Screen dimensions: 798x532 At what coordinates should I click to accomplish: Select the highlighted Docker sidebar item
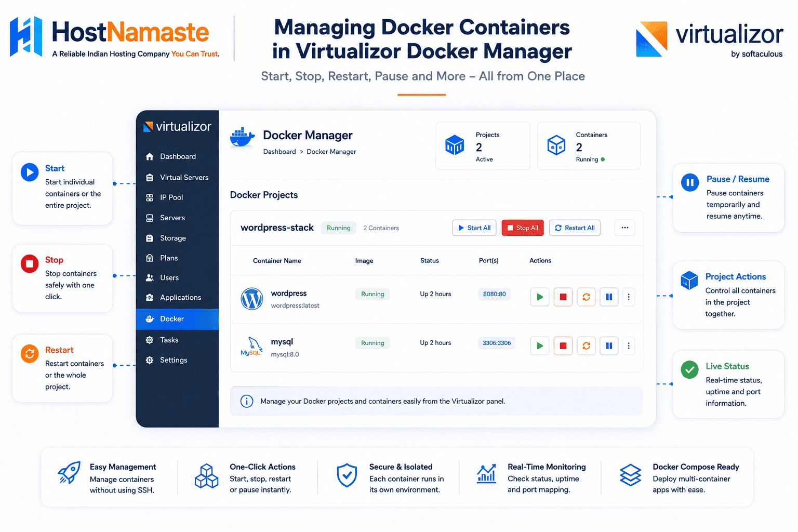[x=177, y=319]
